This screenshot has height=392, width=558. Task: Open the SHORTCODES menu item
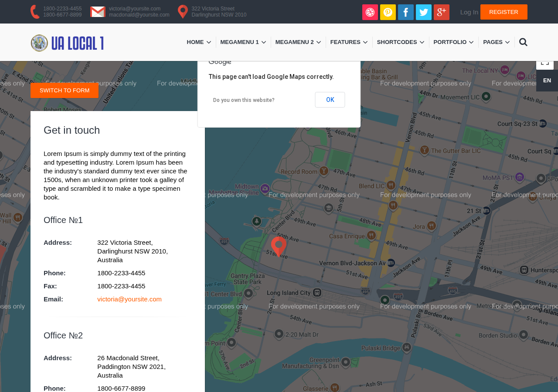(x=397, y=42)
